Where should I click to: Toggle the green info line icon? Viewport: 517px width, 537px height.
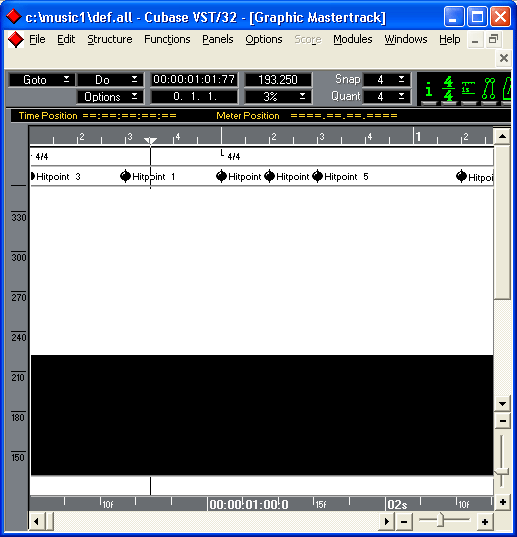(428, 90)
